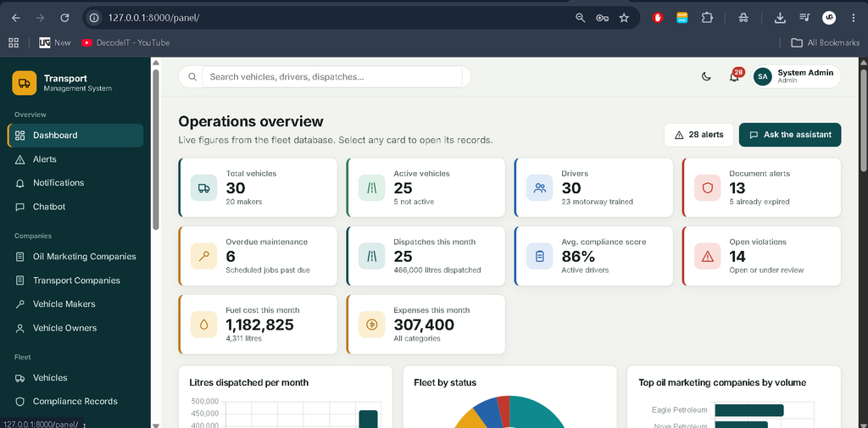Click the SA avatar circle
Viewport: 868px width, 428px height.
pyautogui.click(x=763, y=76)
